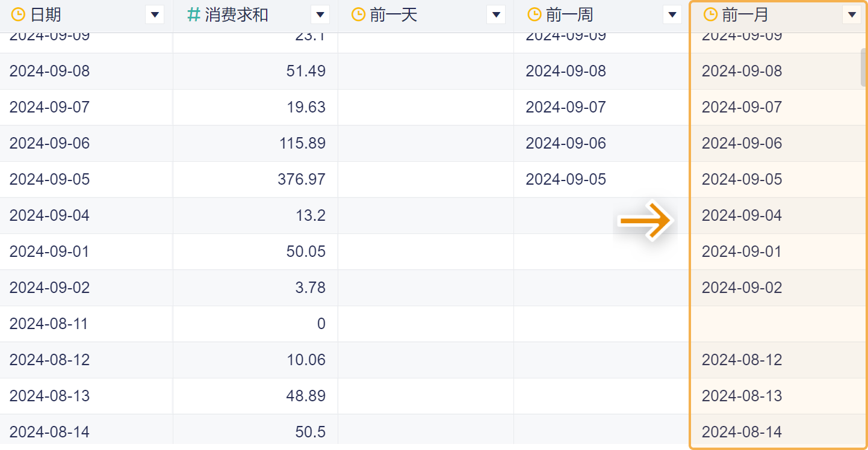This screenshot has height=450, width=868.
Task: Click the 51.49 消费求和 cell
Action: tap(306, 71)
